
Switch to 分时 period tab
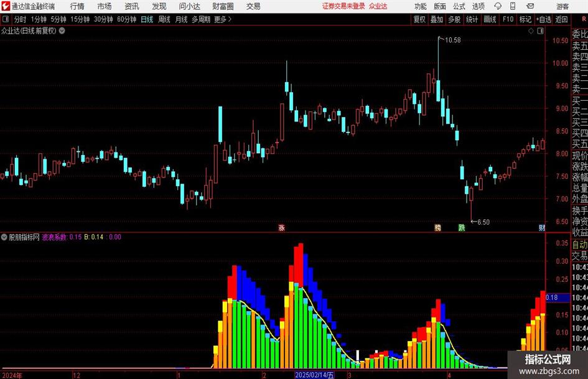click(x=21, y=19)
